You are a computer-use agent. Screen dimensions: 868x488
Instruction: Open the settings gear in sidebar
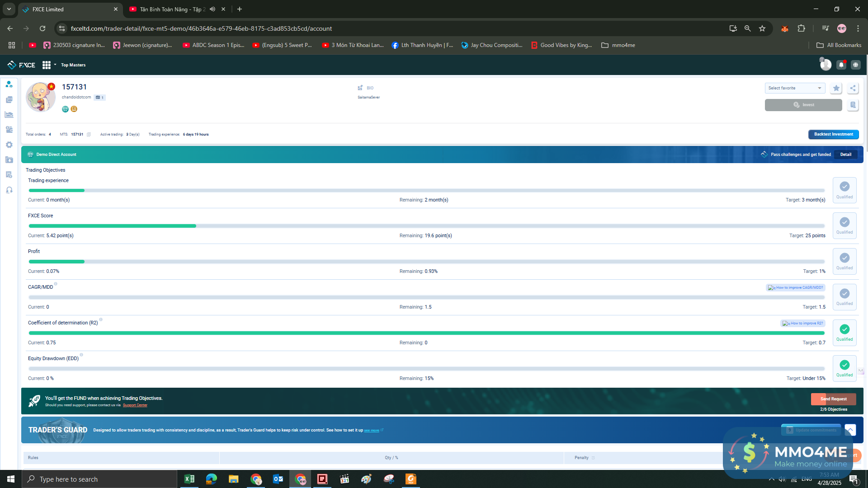pos(9,145)
